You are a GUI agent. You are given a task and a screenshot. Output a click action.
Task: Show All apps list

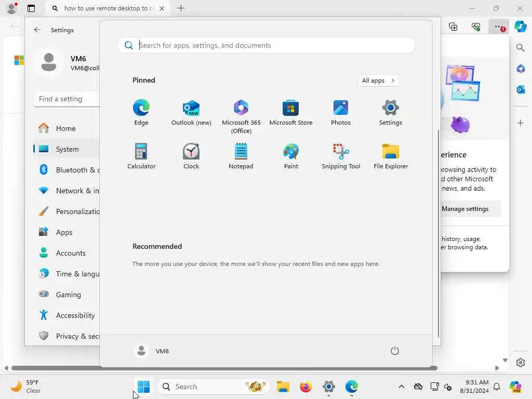point(378,81)
